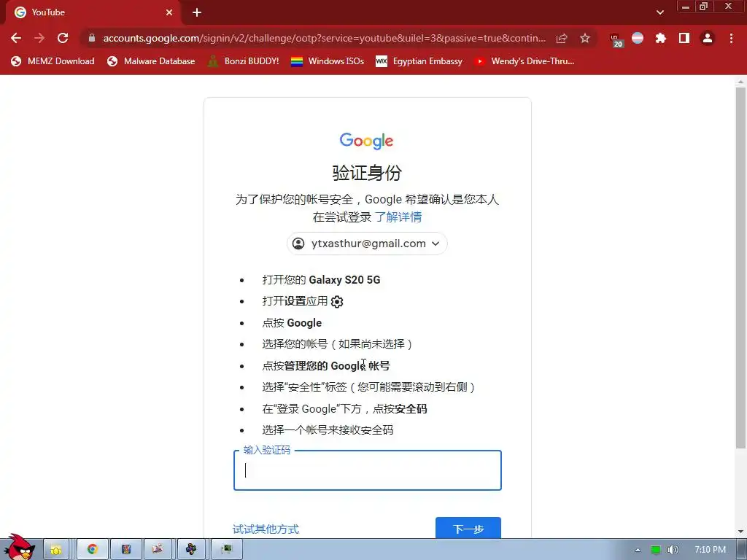Open the first yellow taskbar icon
The width and height of the screenshot is (747, 560).
[56, 550]
